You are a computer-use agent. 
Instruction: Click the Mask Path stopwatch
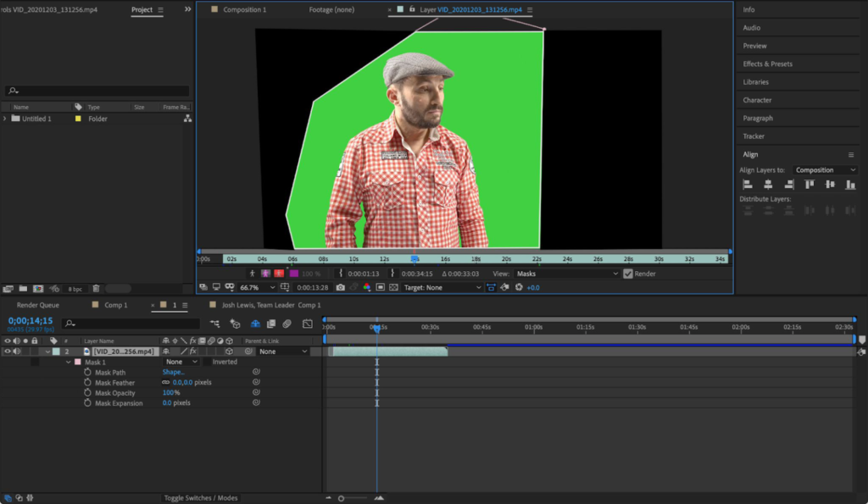click(87, 372)
